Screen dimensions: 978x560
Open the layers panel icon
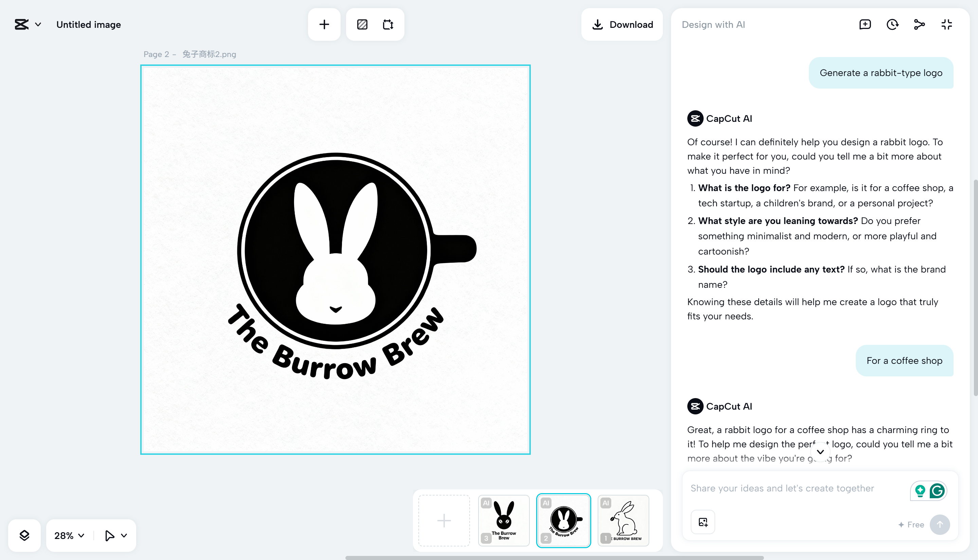24,535
